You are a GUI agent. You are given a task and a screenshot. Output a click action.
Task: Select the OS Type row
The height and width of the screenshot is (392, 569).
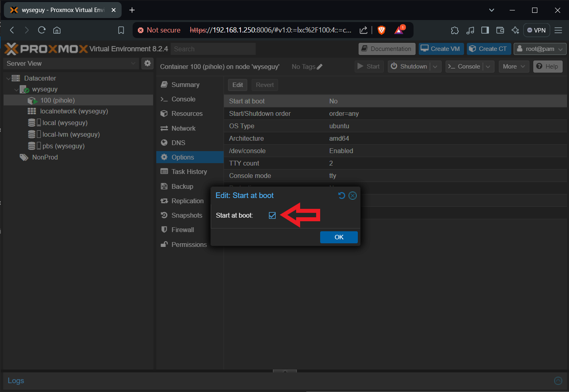[x=395, y=126]
